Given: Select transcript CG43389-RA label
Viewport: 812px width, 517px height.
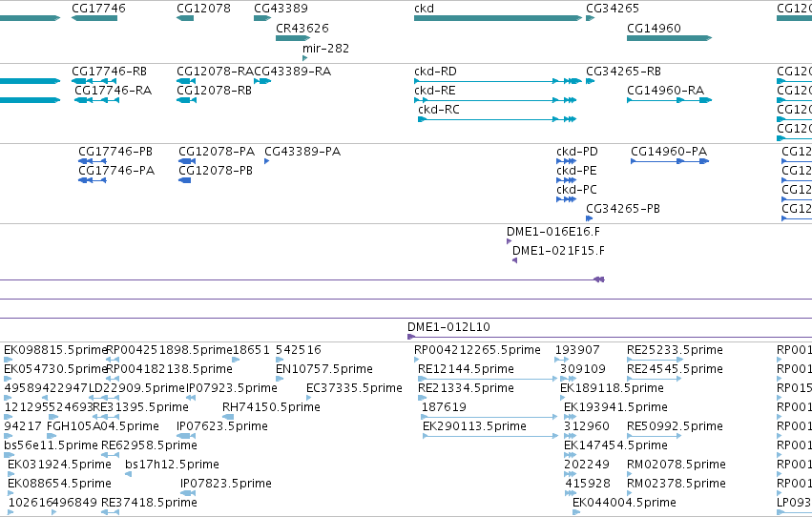Looking at the screenshot, I should (293, 71).
